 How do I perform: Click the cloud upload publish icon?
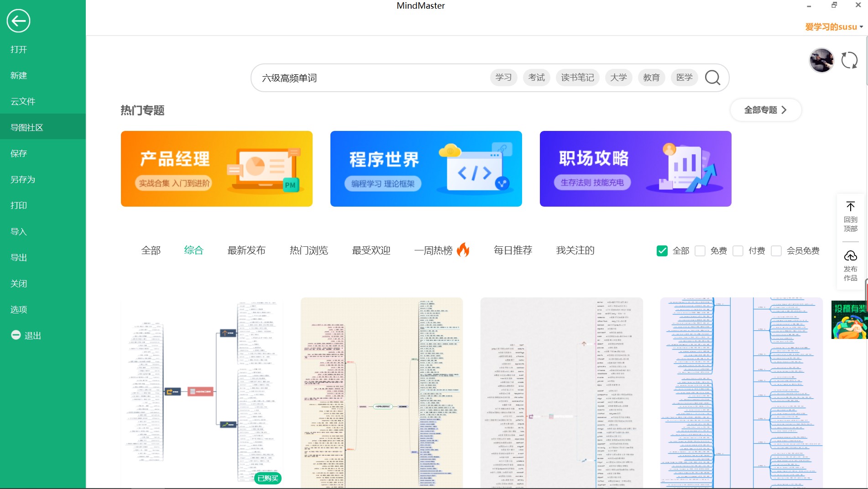[851, 255]
